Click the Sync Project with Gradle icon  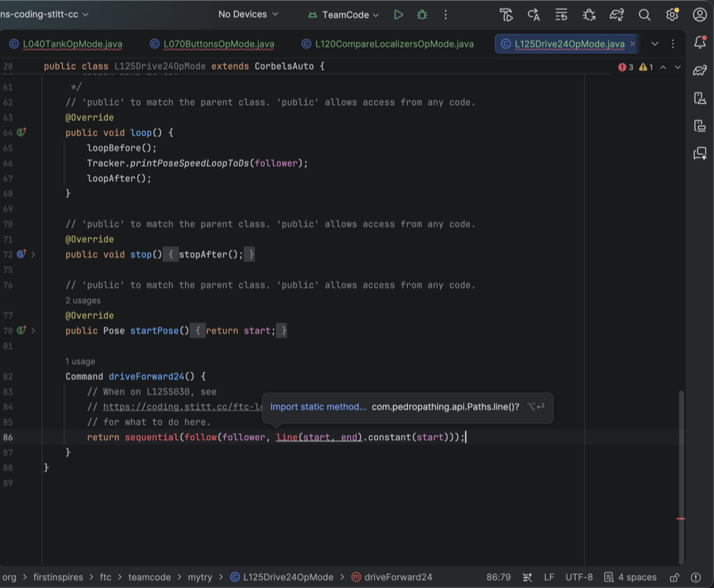tap(617, 15)
